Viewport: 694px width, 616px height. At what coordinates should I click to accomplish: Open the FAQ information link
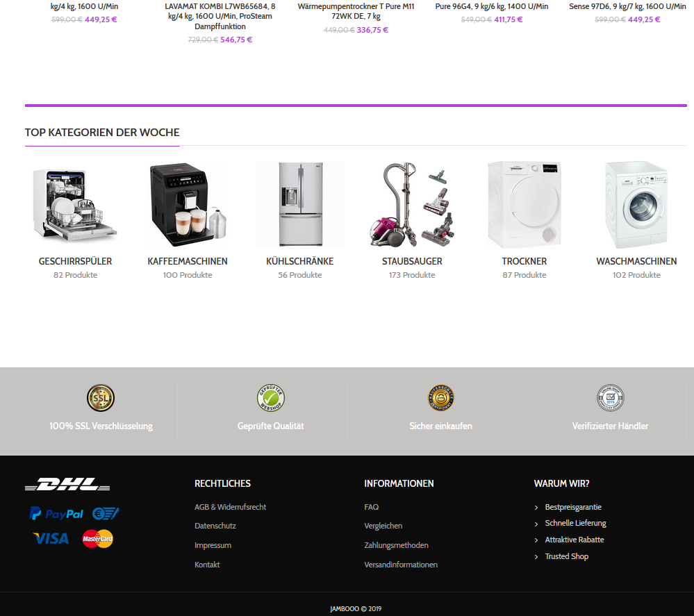[x=372, y=507]
